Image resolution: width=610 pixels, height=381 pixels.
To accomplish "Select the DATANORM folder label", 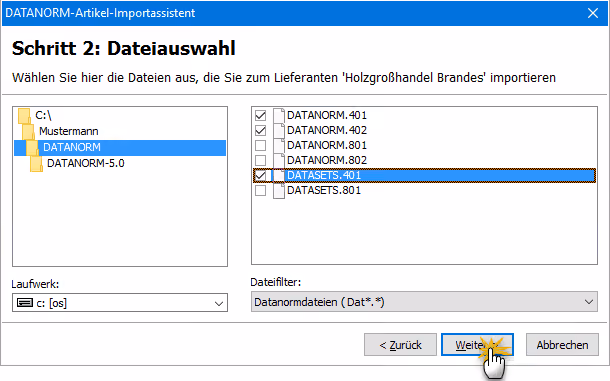I will click(x=72, y=147).
